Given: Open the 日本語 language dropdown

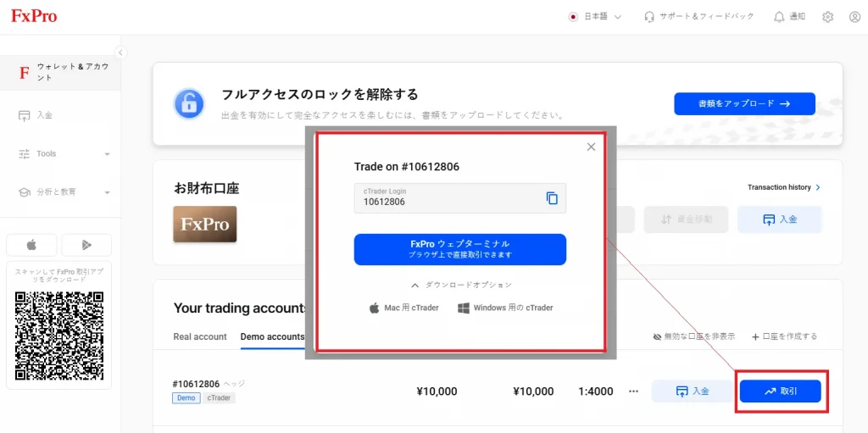Looking at the screenshot, I should (x=595, y=17).
